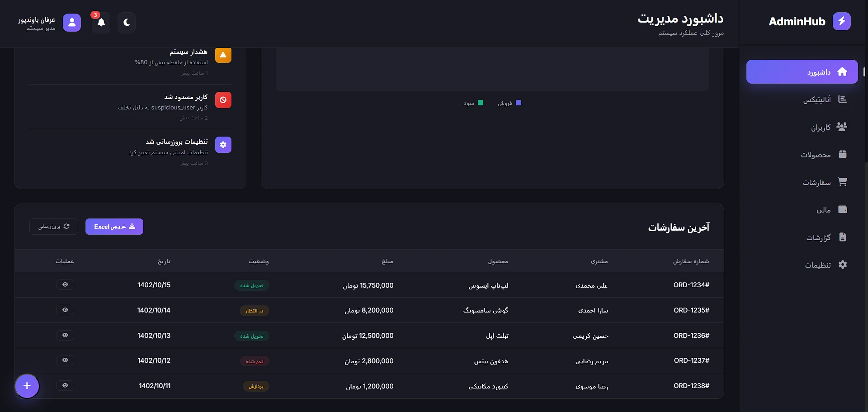
Task: View order ORD-1236 with the eye icon
Action: click(65, 335)
